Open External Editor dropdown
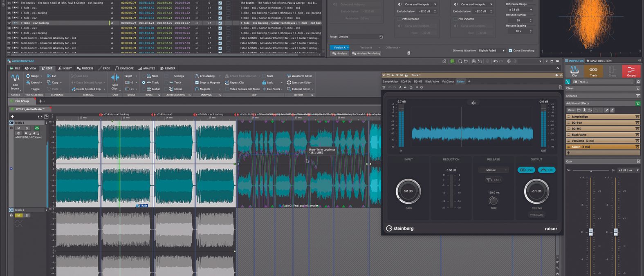This screenshot has width=644, height=276. tap(312, 89)
